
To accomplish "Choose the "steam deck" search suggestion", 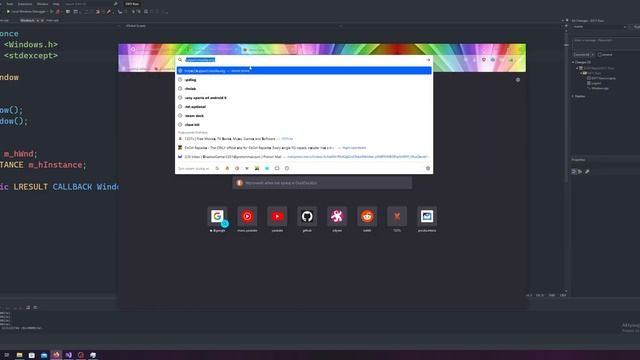I will pos(304,116).
